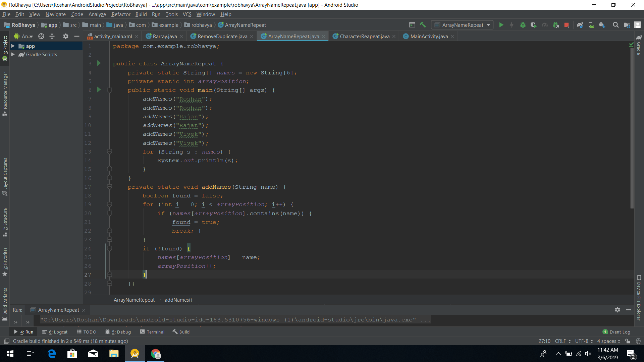Image resolution: width=644 pixels, height=362 pixels.
Task: Open the TODO tool window
Action: (86, 332)
